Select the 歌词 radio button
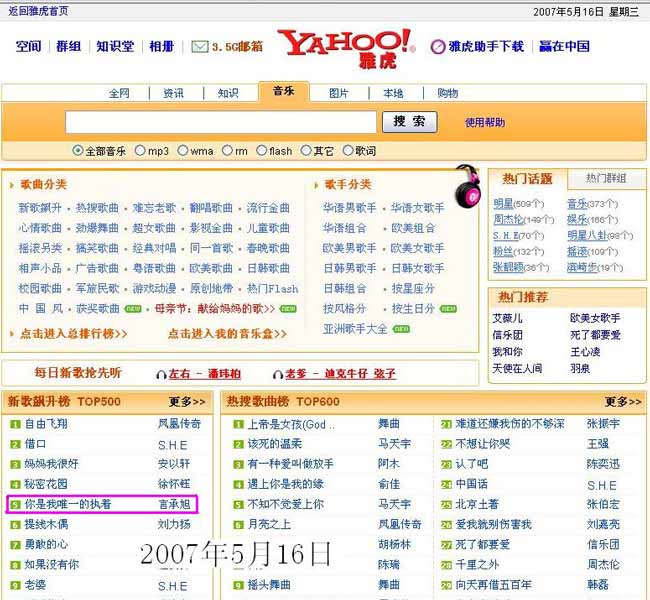650x600 pixels. click(x=348, y=150)
